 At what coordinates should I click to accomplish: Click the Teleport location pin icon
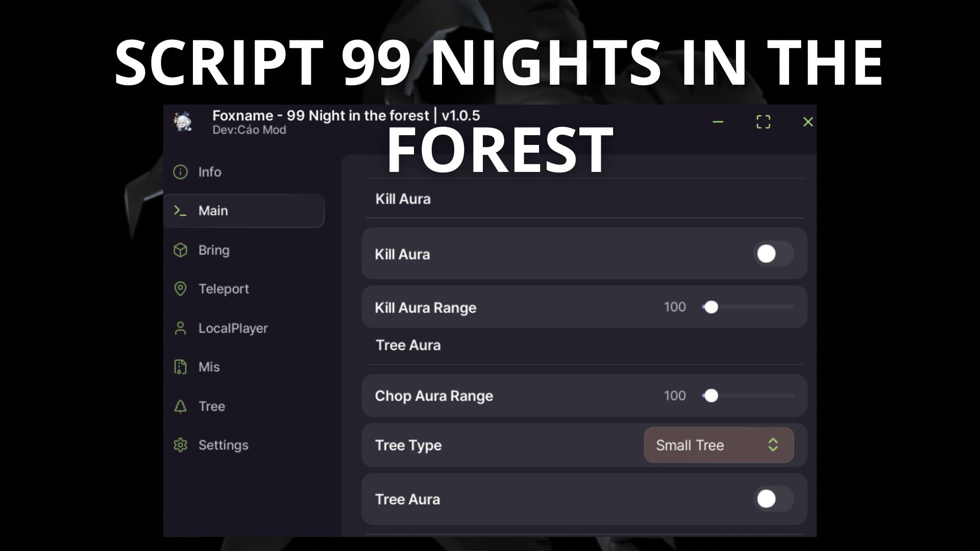coord(180,289)
